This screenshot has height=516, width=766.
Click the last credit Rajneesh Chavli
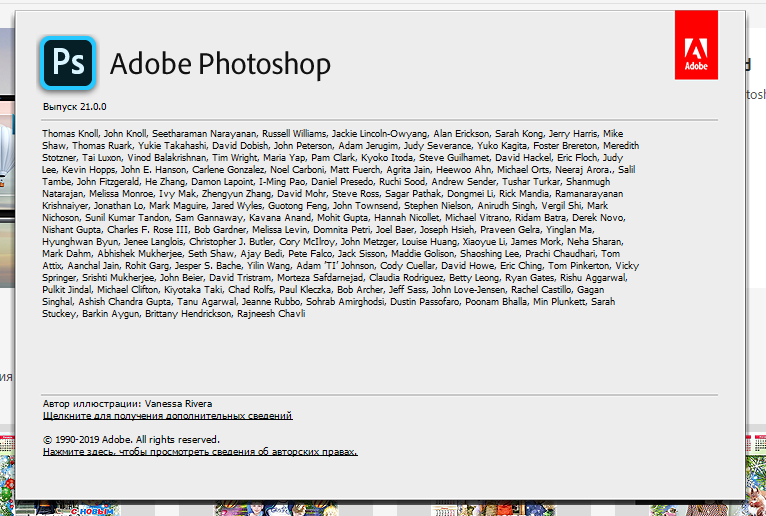point(271,314)
